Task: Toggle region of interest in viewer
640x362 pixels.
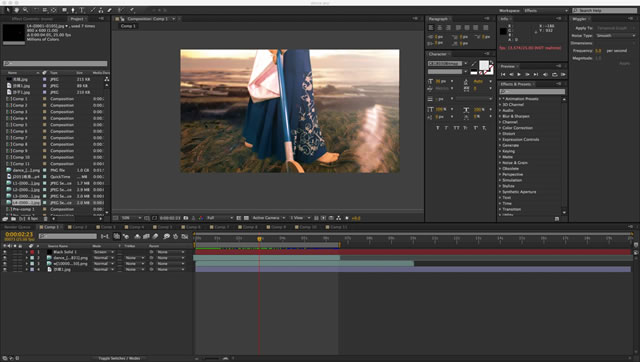Action: tap(239, 218)
